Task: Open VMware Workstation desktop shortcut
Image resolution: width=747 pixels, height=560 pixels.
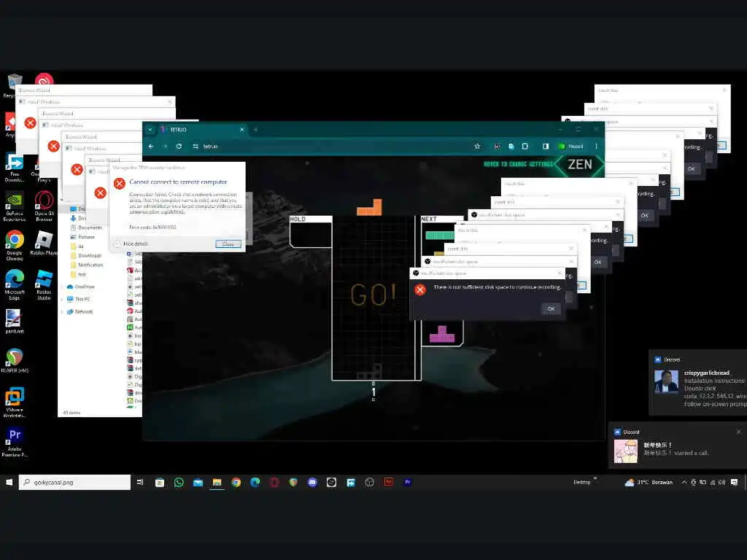Action: (15, 402)
